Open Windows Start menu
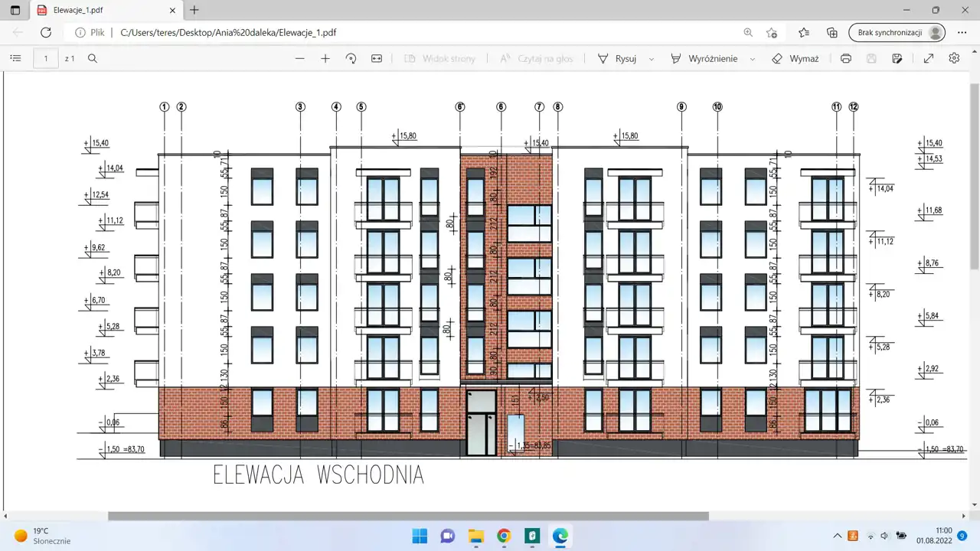Viewport: 980px width, 551px height. pos(420,536)
